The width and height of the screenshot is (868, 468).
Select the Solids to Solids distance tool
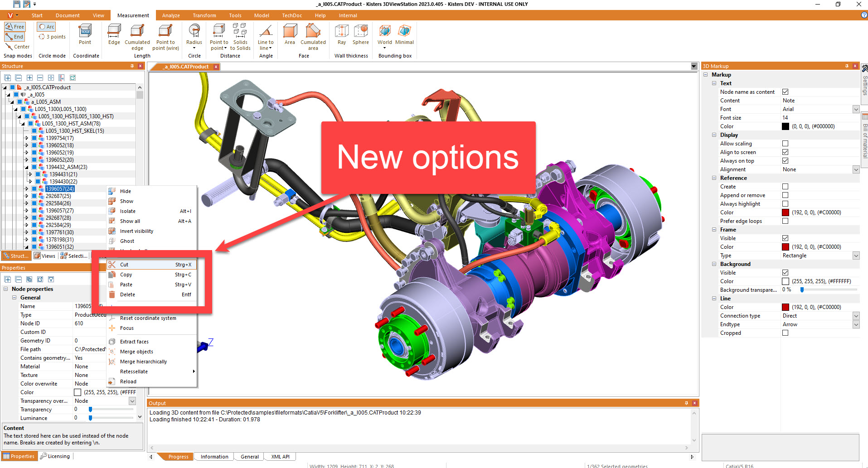tap(240, 37)
